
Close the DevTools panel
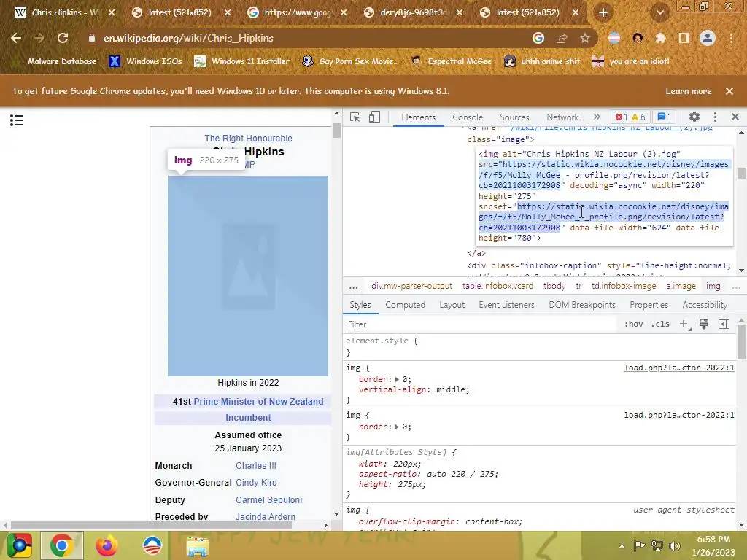(735, 117)
